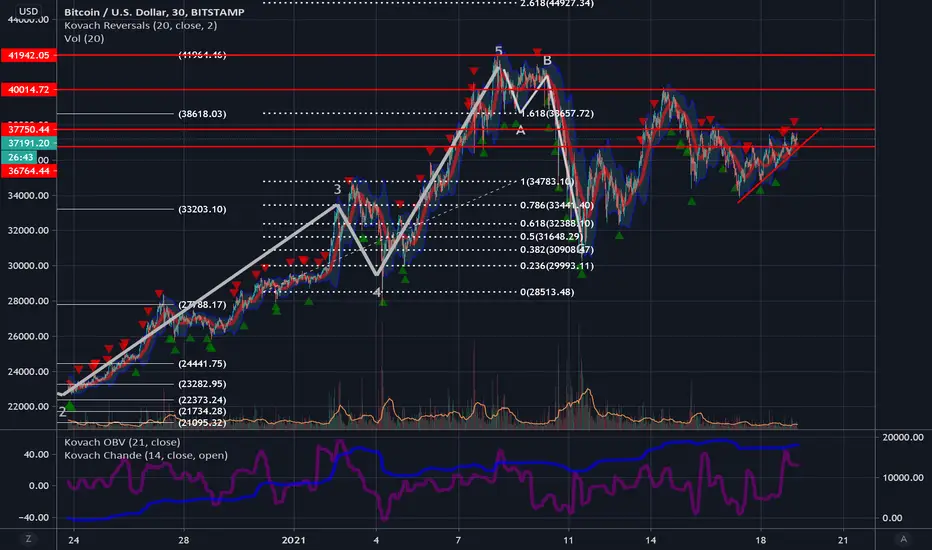Image resolution: width=932 pixels, height=550 pixels.
Task: Click the 20000.00 OBV scale value
Action: coord(903,437)
